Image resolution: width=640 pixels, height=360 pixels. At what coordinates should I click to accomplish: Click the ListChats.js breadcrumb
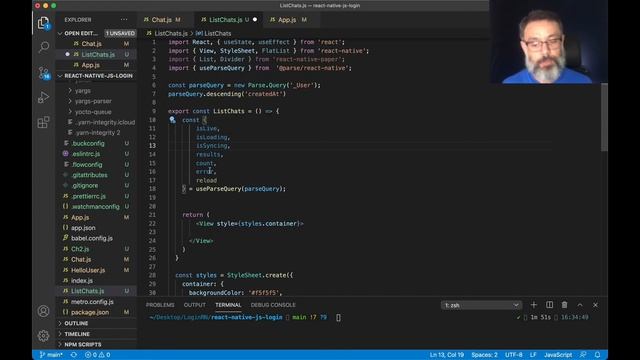(171, 33)
